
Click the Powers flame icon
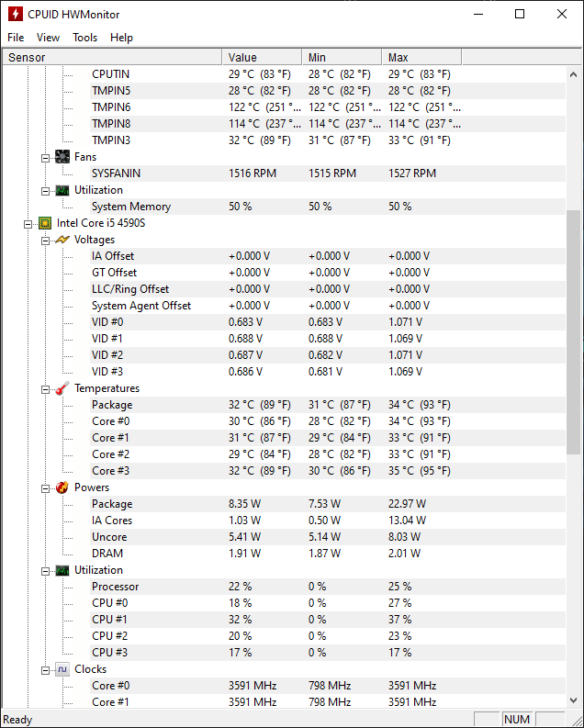coord(62,487)
